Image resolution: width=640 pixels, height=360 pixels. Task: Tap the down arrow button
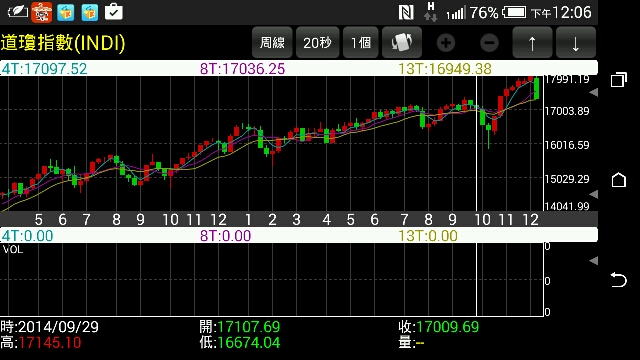[x=576, y=42]
